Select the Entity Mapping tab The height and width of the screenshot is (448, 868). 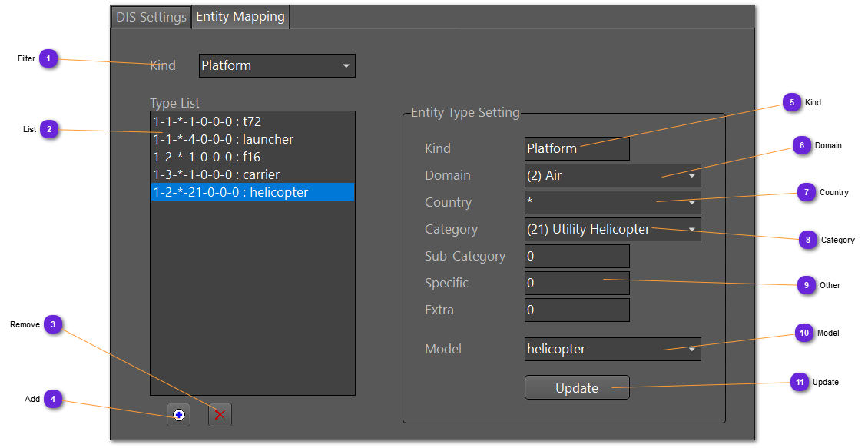click(x=240, y=17)
